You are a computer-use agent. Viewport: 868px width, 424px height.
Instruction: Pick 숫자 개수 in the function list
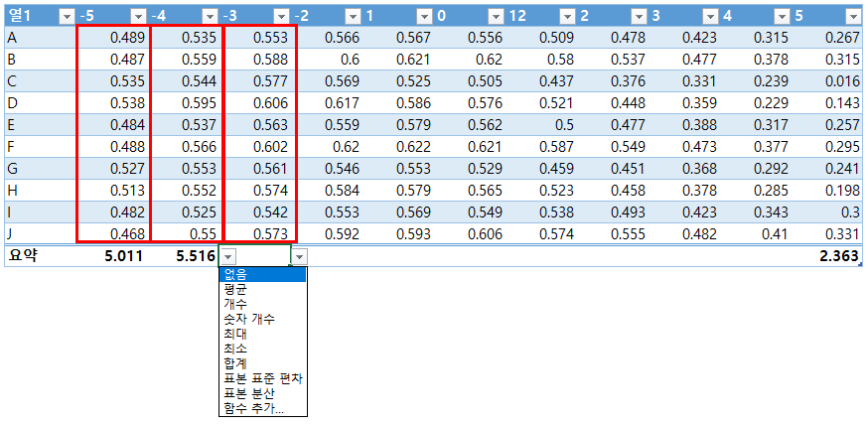[263, 319]
